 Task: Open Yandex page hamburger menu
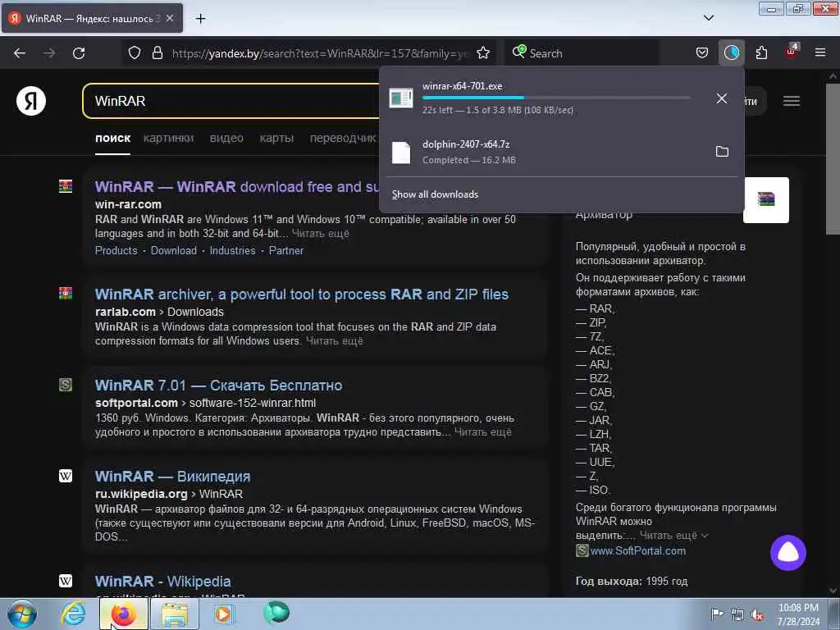792,101
